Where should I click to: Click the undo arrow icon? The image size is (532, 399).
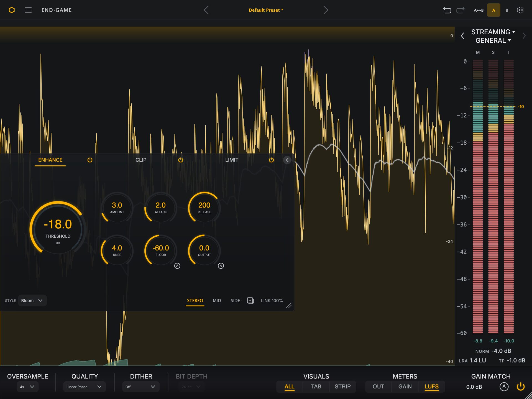coord(447,10)
